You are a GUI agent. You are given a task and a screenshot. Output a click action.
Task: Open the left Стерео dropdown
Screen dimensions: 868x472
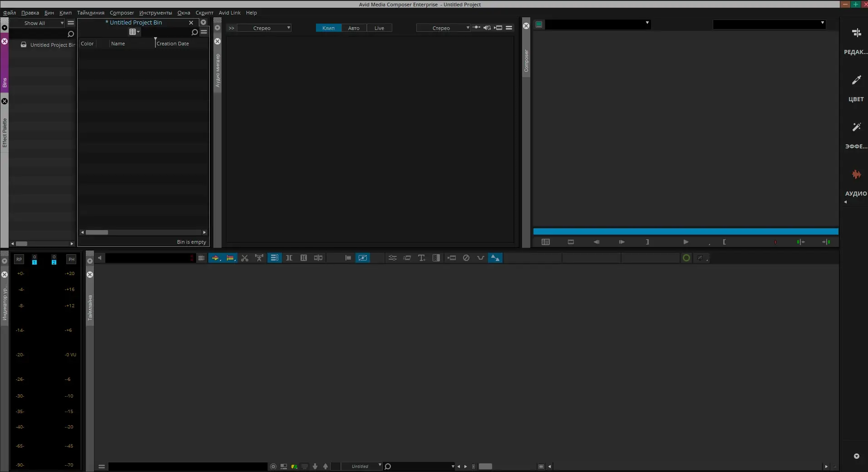(264, 28)
